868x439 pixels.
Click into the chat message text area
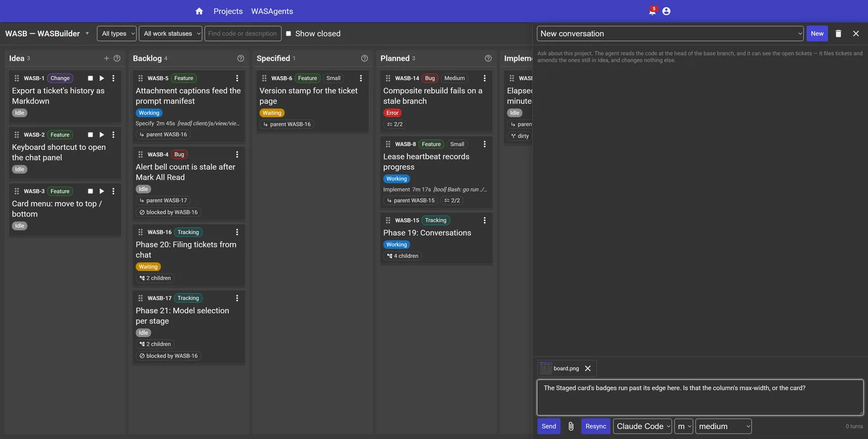tap(700, 398)
